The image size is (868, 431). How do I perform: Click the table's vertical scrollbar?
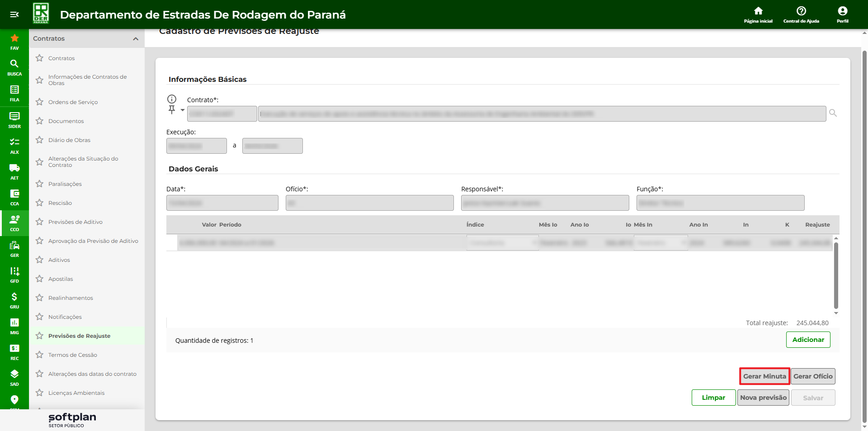tap(836, 275)
